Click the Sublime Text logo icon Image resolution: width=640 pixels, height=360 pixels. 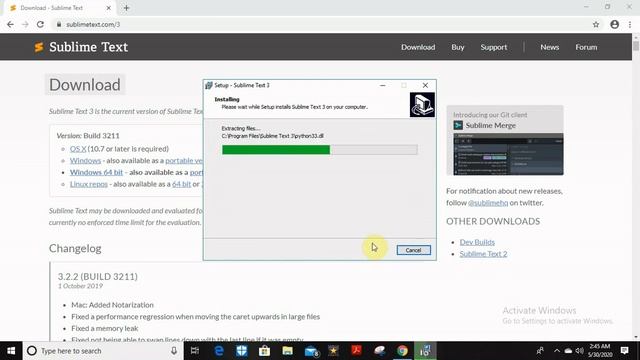coord(39,47)
